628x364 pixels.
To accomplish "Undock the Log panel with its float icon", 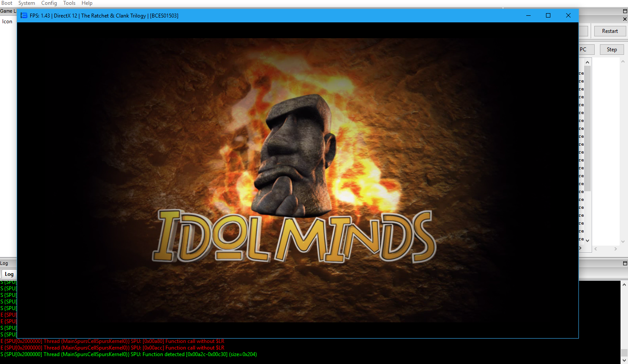I will 625,263.
